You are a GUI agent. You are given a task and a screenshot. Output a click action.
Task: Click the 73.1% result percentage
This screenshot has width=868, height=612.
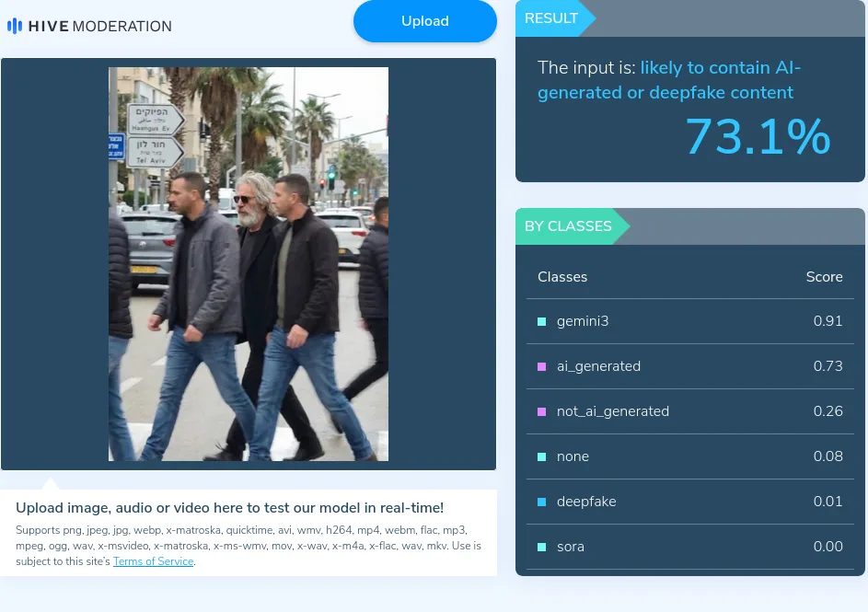point(758,137)
